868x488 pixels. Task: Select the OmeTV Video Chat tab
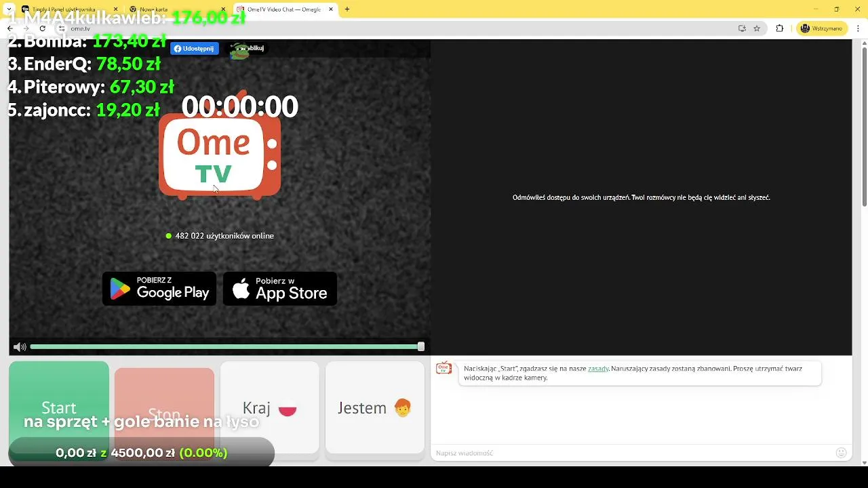pyautogui.click(x=285, y=9)
